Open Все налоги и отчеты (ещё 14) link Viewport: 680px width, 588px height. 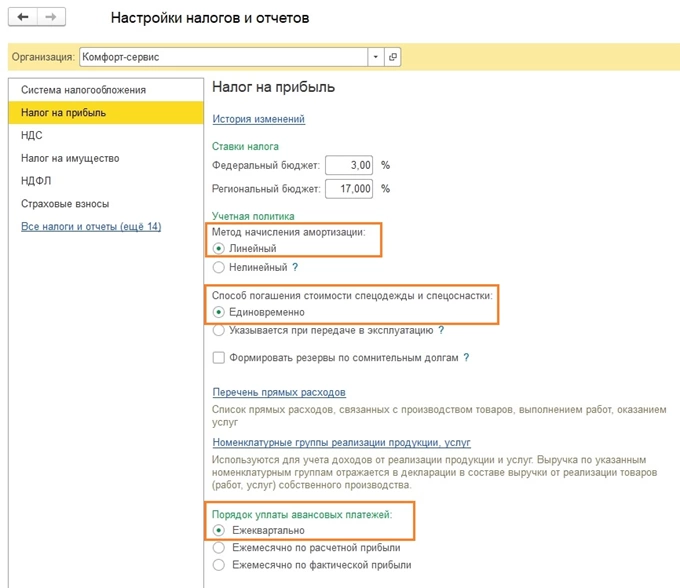pyautogui.click(x=91, y=226)
